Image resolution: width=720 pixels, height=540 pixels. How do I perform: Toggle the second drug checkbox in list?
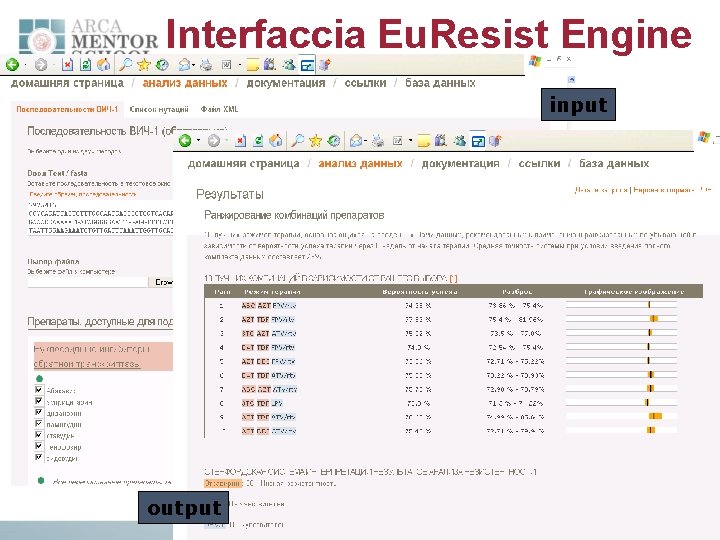pyautogui.click(x=39, y=401)
